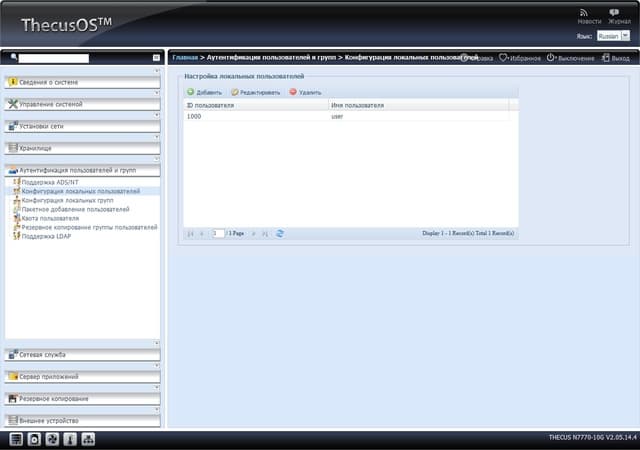Toggle the menu view icon next to search
640x450 pixels.
point(156,58)
